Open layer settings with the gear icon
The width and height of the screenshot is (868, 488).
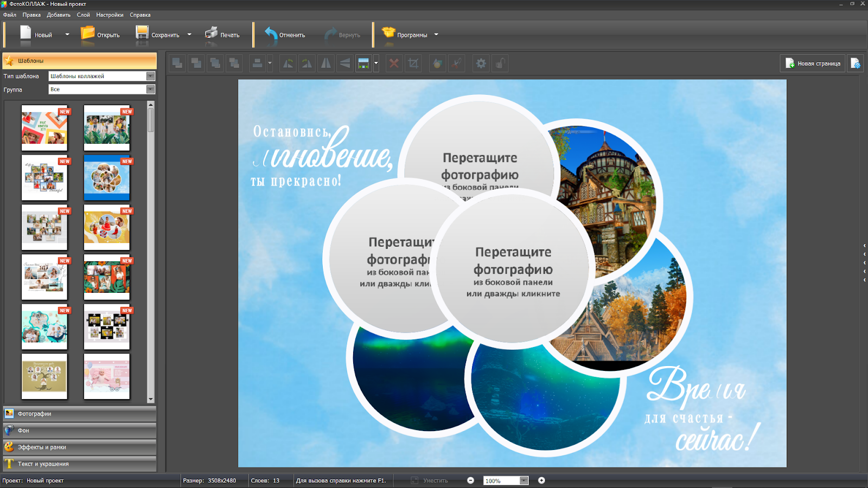[481, 63]
